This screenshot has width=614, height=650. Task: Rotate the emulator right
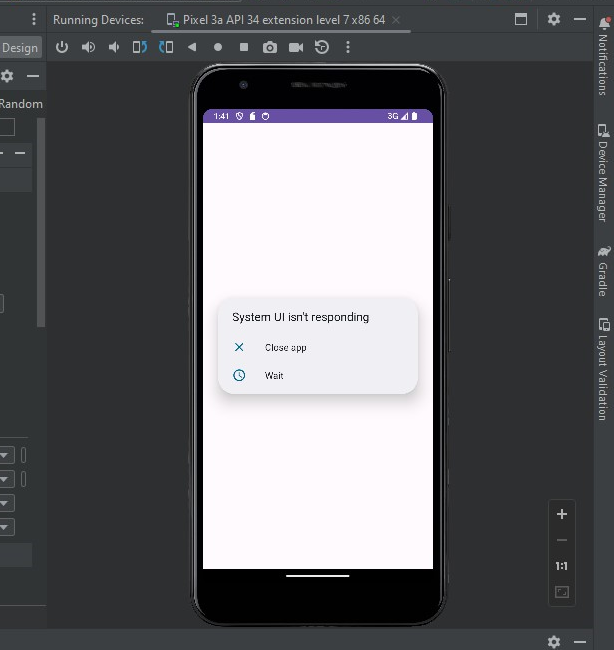coord(166,47)
